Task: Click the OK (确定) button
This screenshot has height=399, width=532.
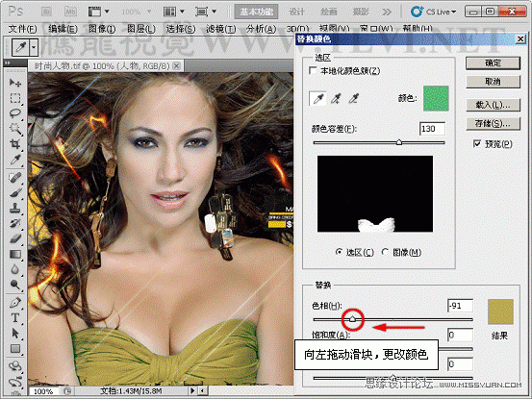Action: point(493,63)
